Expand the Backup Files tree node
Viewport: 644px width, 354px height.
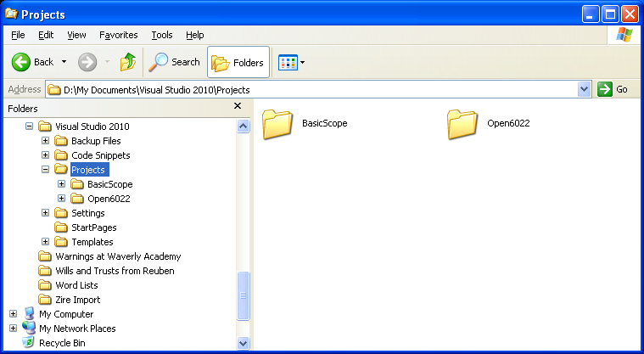point(45,141)
